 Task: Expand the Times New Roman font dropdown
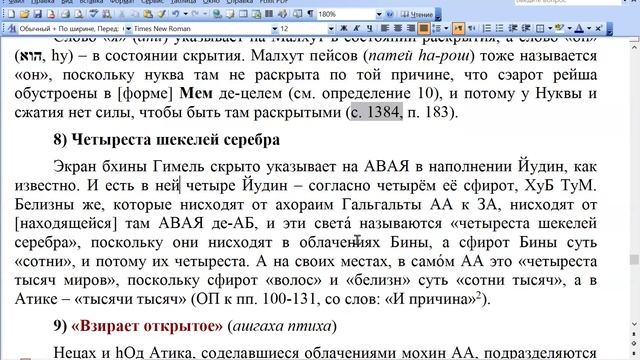point(275,29)
